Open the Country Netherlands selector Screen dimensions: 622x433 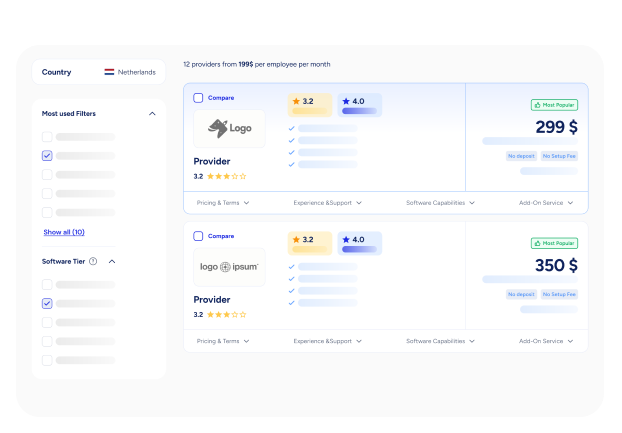click(x=99, y=72)
